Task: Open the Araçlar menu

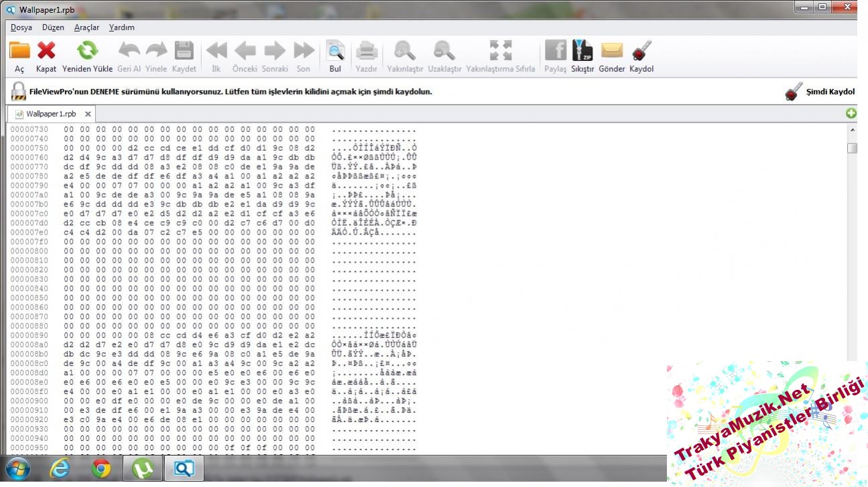Action: coord(86,27)
